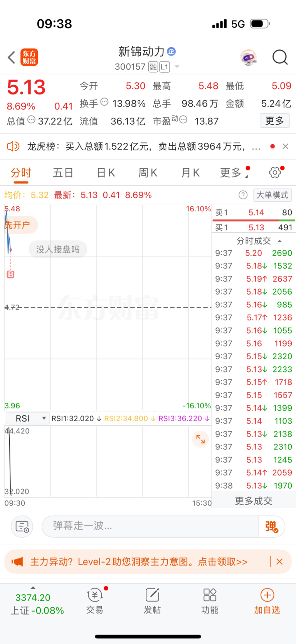296x644 pixels.
Task: Go back using the left chevron arrow
Action: coord(12,57)
